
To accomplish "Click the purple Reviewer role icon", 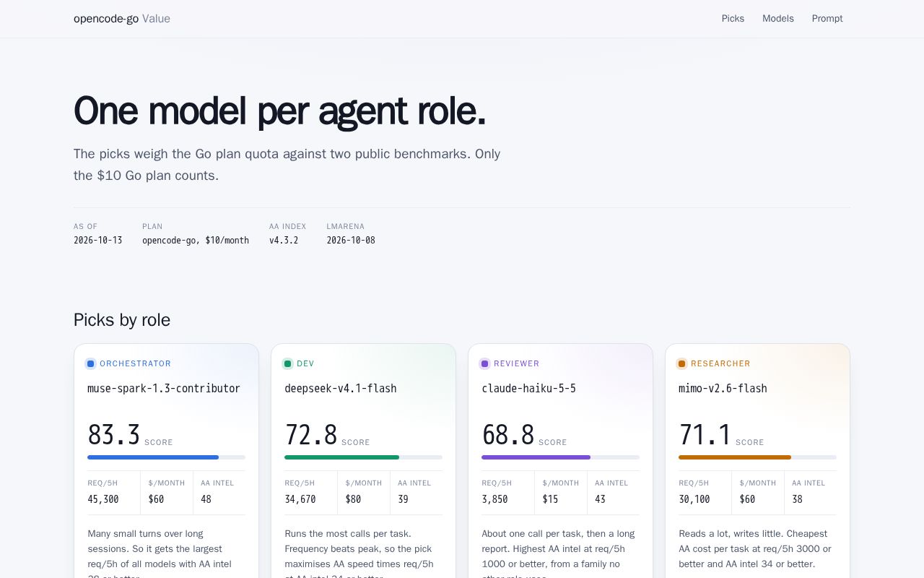I will [485, 363].
